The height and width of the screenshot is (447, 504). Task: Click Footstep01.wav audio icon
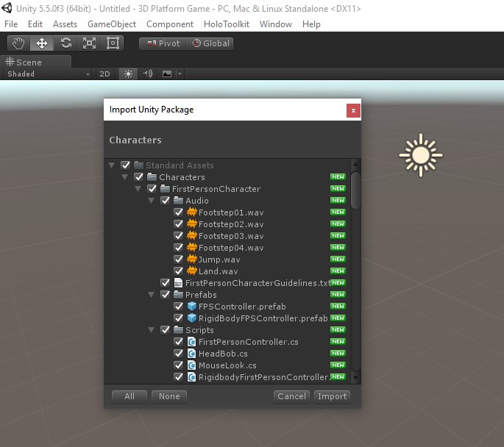coord(191,212)
